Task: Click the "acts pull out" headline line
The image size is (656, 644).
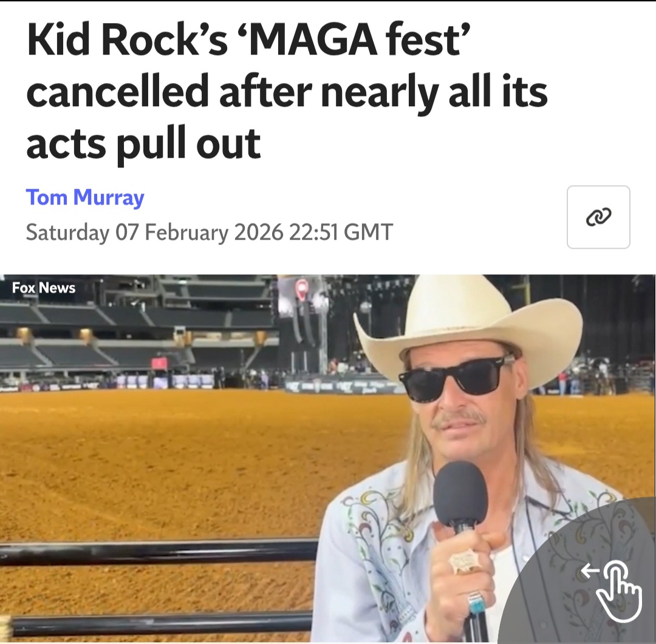Action: (143, 144)
